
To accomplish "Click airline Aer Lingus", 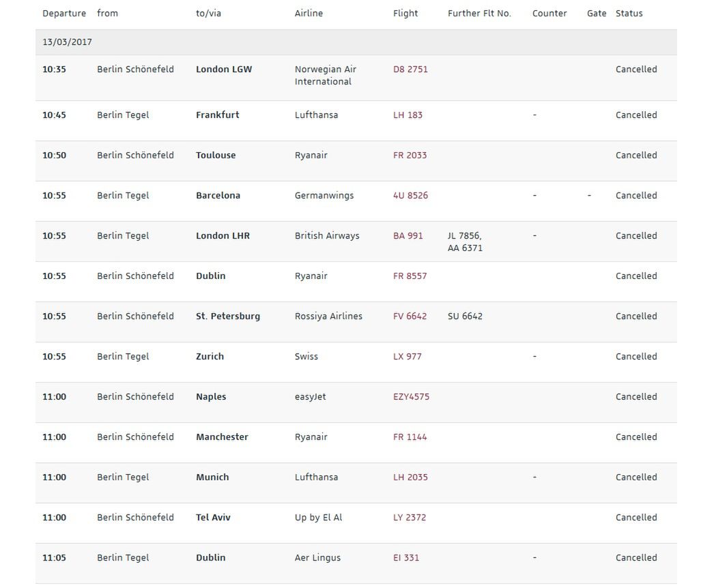I will point(317,557).
